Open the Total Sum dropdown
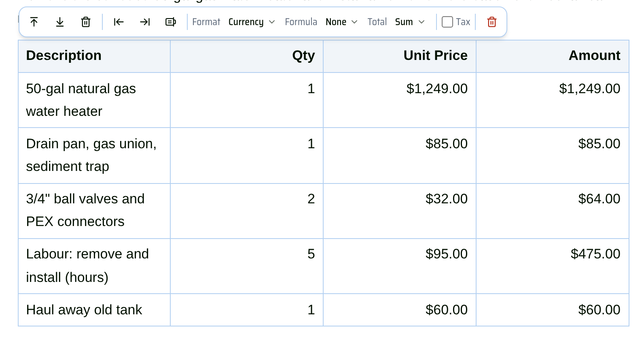 pos(410,22)
